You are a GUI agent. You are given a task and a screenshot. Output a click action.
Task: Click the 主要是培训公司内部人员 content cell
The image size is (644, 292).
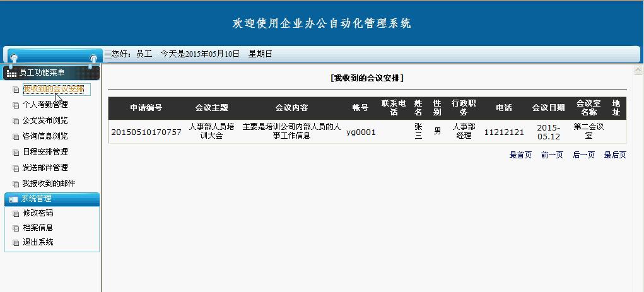point(291,131)
